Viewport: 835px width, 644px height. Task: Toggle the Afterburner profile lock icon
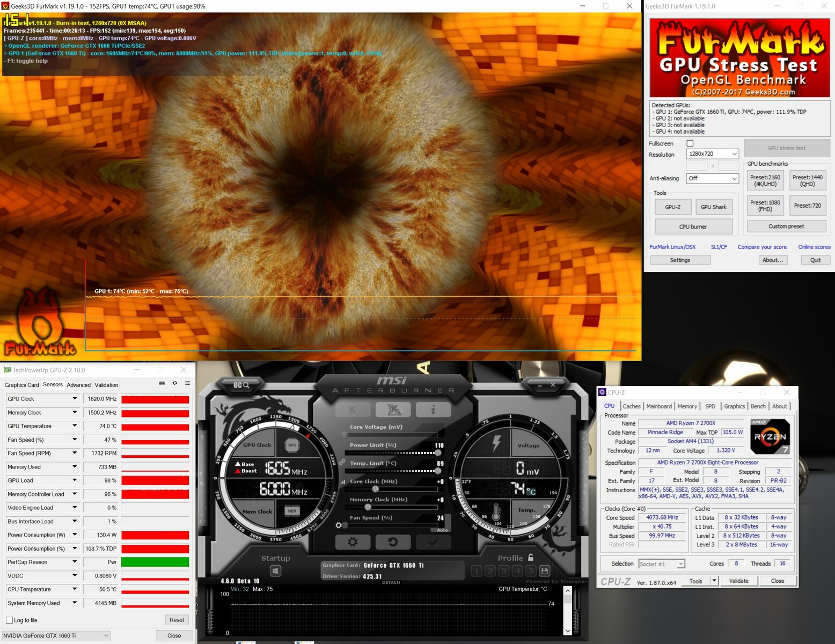coord(531,558)
